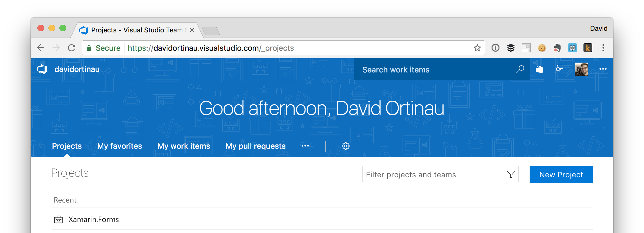Click the search magnifier icon
The width and height of the screenshot is (644, 233).
[520, 69]
